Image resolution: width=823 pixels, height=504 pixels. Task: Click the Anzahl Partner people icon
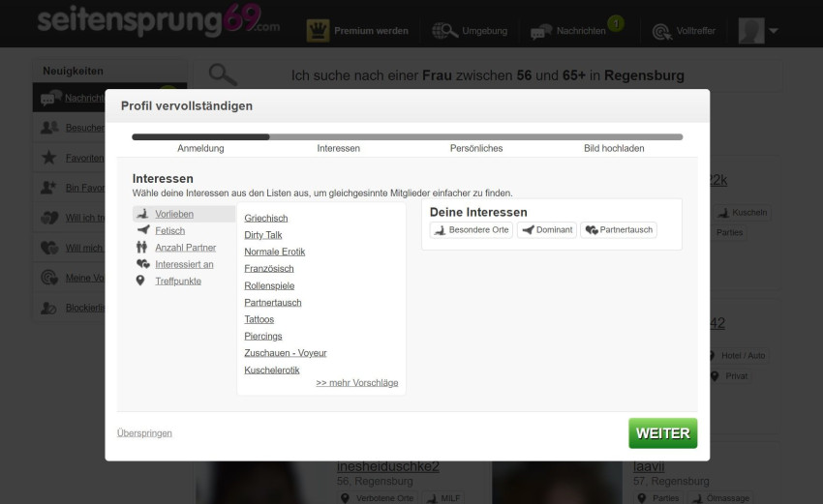point(141,247)
